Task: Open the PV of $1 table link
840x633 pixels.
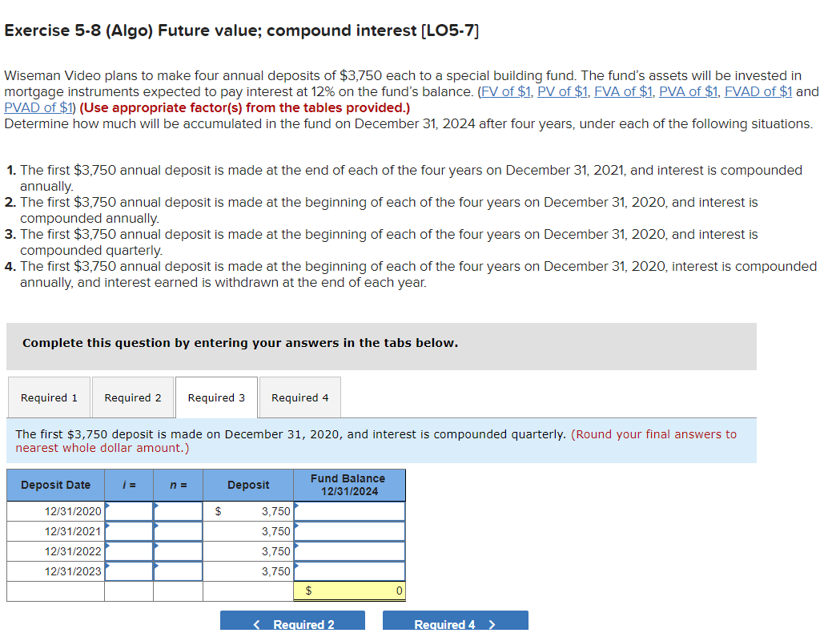Action: 562,91
